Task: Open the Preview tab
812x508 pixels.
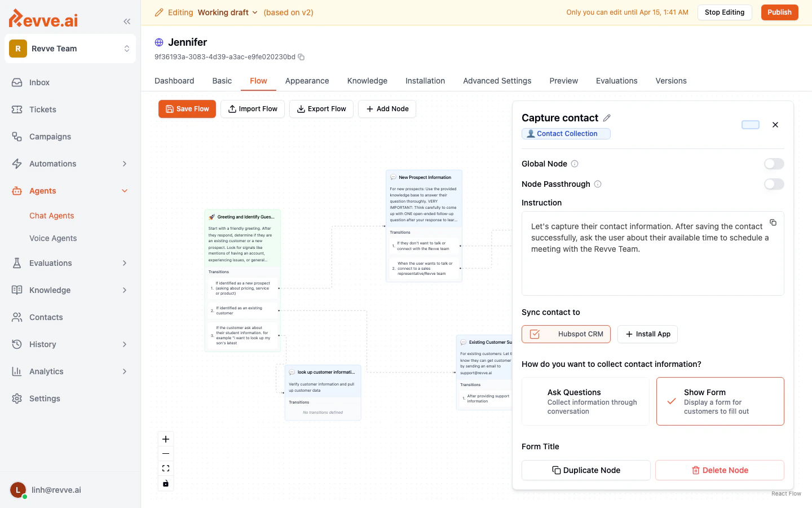Action: coord(564,81)
